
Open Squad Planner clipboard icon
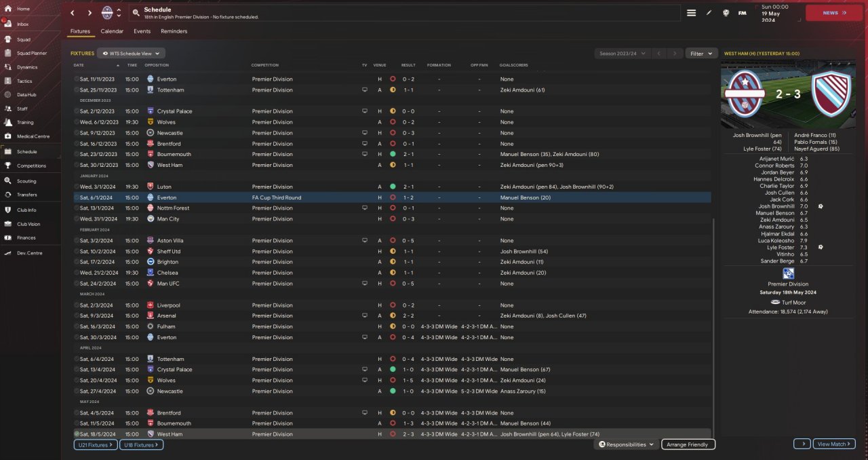point(8,53)
